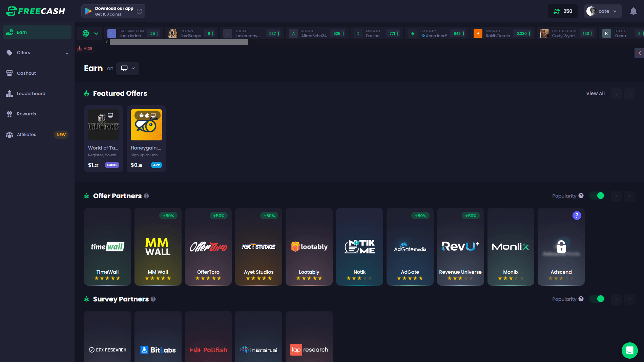Toggle Popularity sorting for Offer Partners
644x362 pixels.
tap(597, 196)
